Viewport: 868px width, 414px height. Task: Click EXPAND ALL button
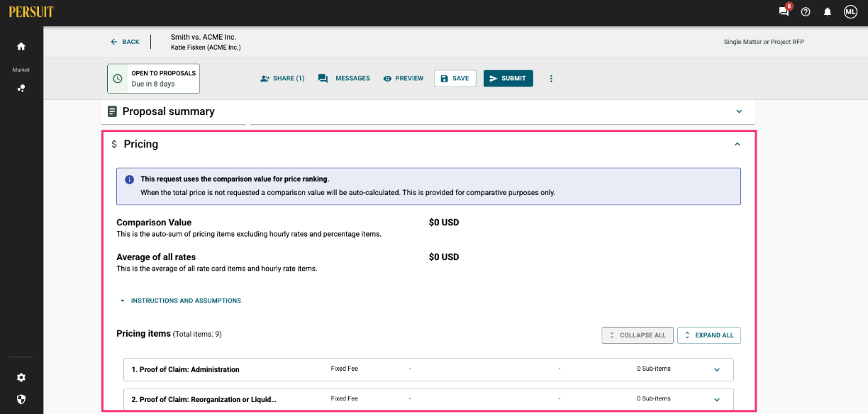709,335
